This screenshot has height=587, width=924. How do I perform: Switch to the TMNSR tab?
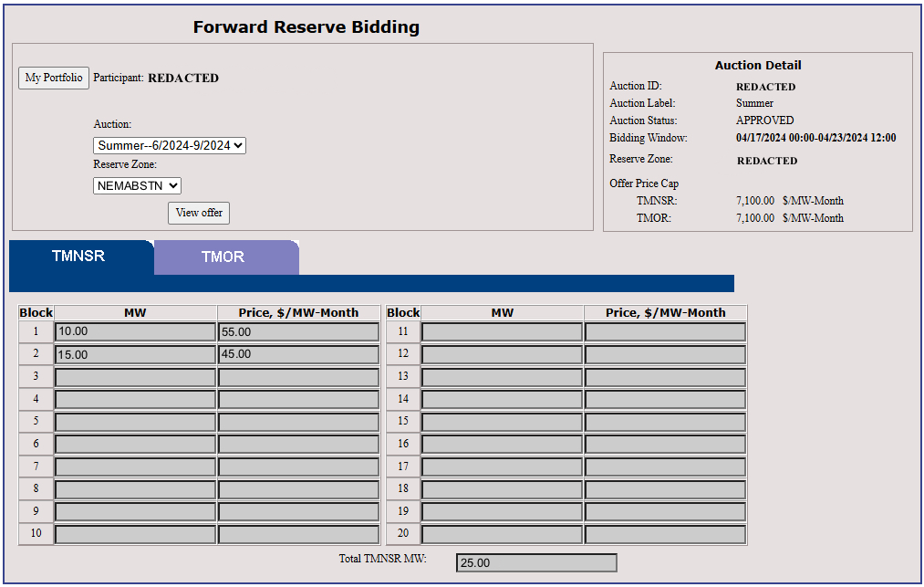tap(81, 257)
